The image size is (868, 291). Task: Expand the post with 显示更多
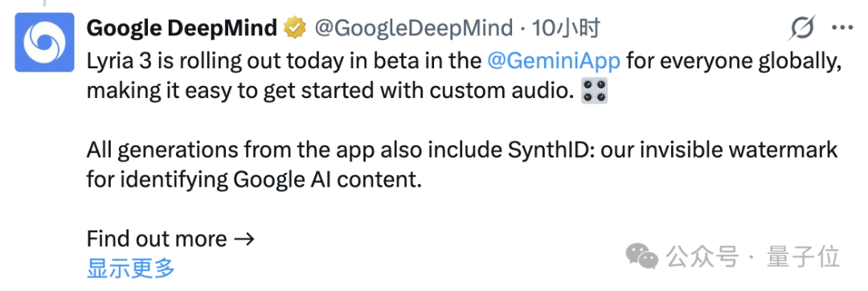point(131,268)
